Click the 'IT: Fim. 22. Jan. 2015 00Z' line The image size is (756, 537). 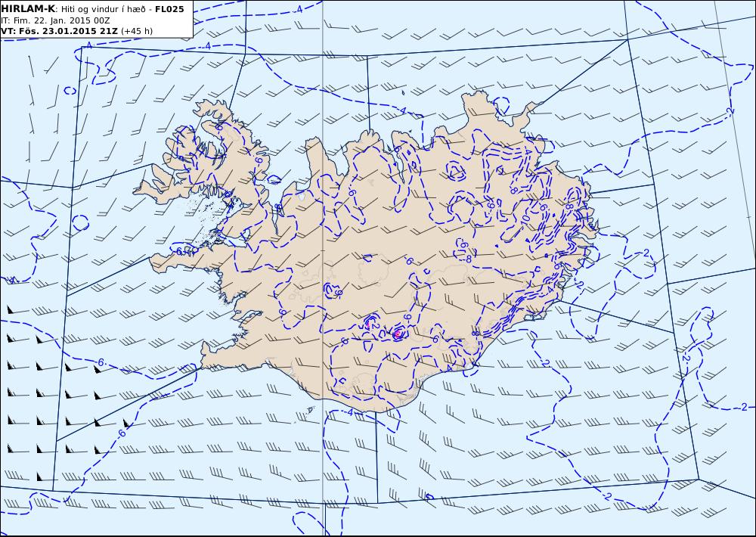[x=55, y=20]
